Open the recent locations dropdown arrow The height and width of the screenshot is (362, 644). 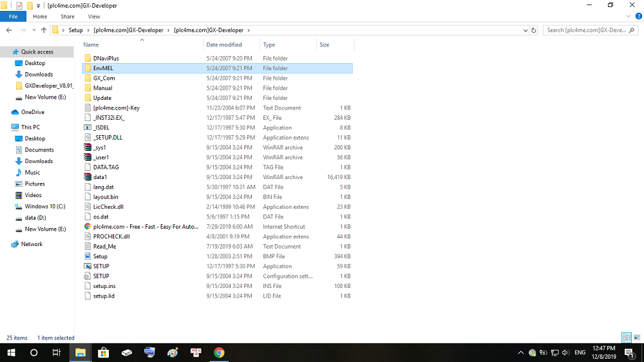coord(34,30)
